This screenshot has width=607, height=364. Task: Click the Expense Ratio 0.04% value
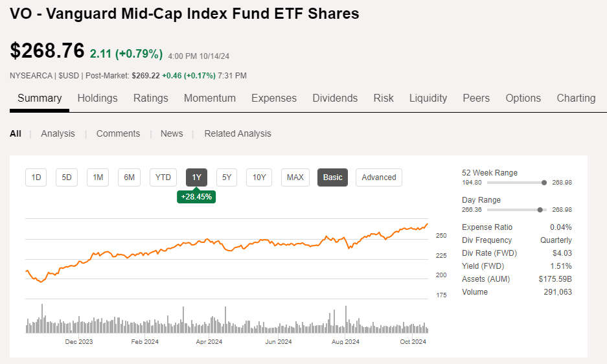pos(560,227)
